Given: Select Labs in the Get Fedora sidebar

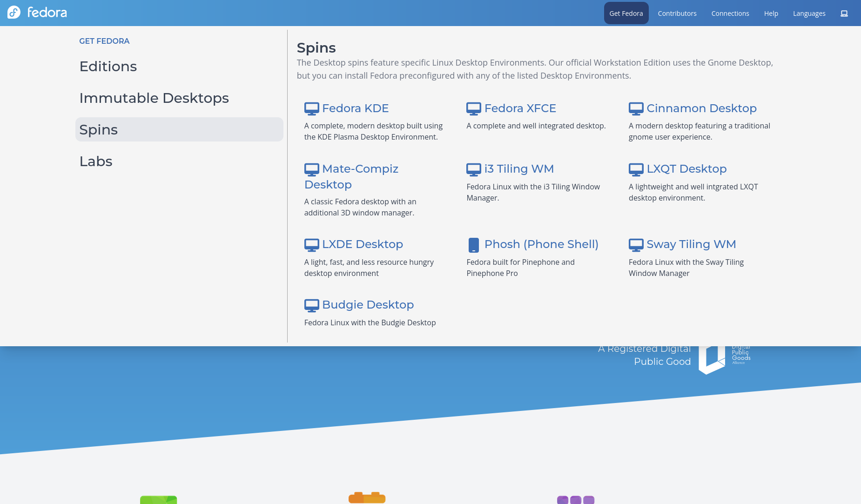Looking at the screenshot, I should click(x=179, y=161).
